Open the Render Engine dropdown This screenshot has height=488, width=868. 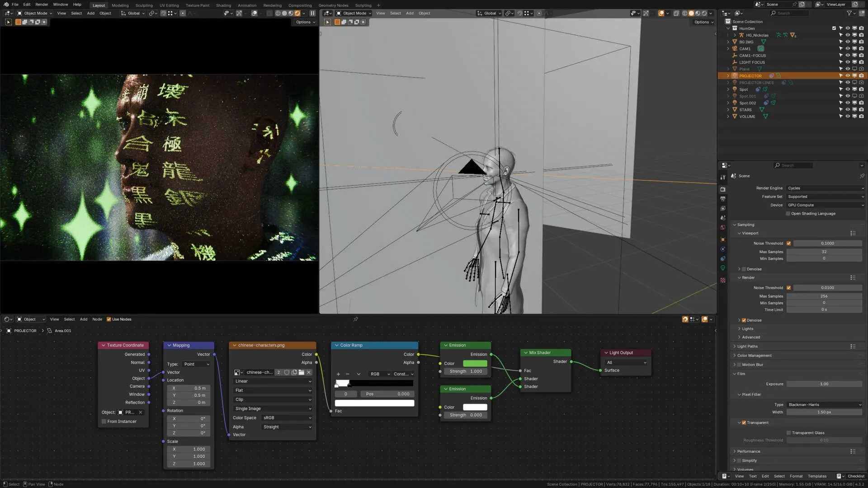click(826, 188)
